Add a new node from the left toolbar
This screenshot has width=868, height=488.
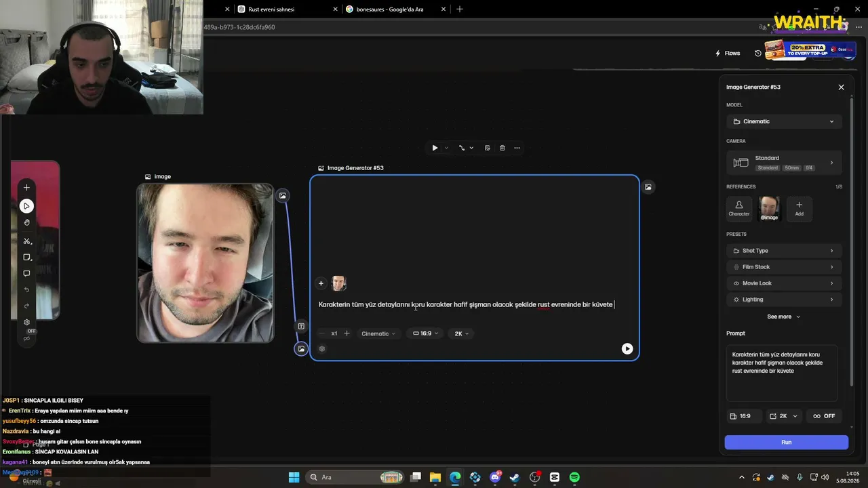point(26,187)
